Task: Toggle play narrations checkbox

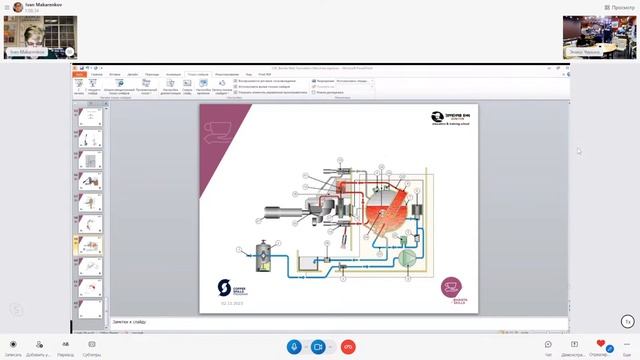Action: (236, 81)
